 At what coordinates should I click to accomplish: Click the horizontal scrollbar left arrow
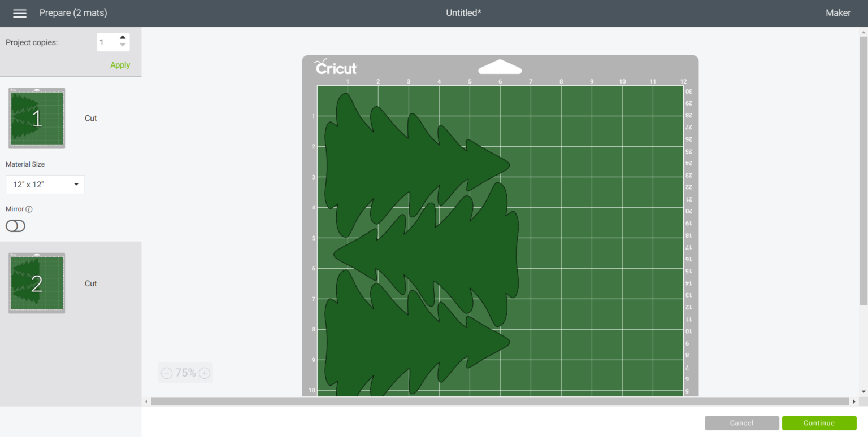[x=146, y=401]
